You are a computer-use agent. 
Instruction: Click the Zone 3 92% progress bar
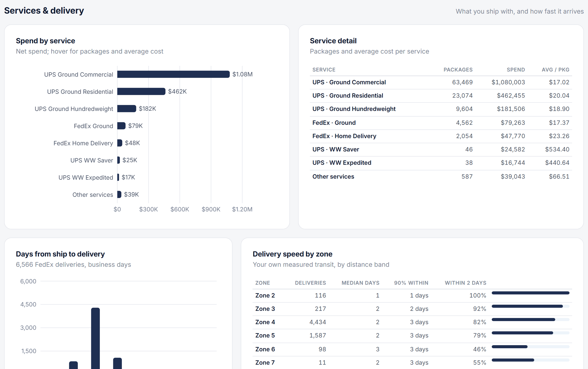point(530,306)
